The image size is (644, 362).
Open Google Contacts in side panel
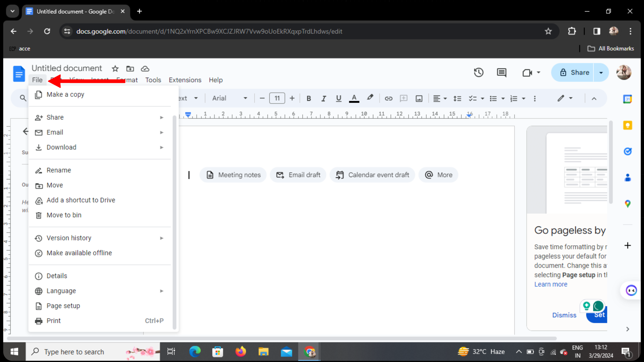627,178
